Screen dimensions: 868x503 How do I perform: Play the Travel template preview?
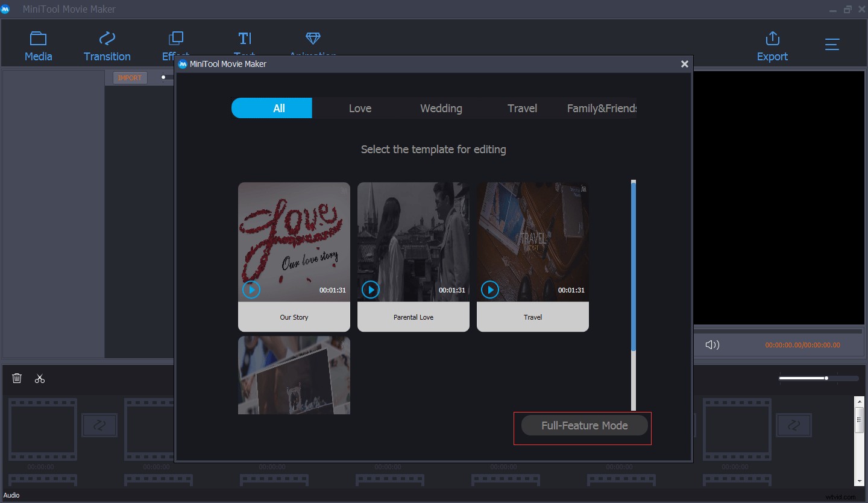(490, 290)
